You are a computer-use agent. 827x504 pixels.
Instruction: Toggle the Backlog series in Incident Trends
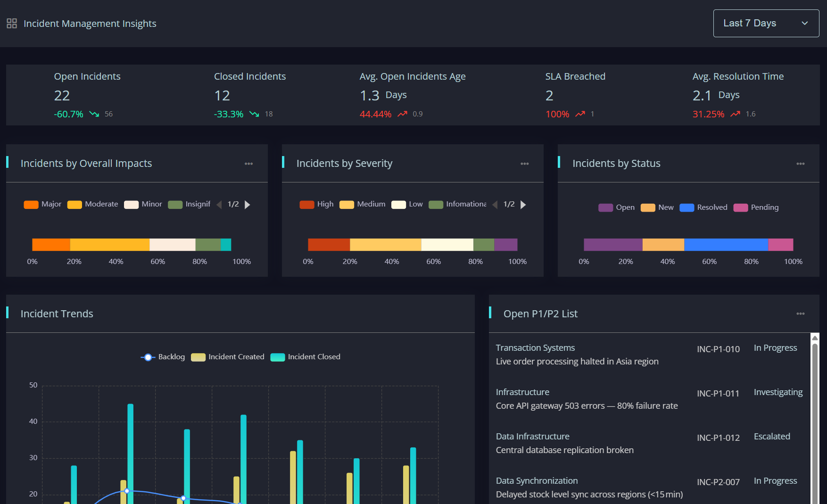coord(163,357)
